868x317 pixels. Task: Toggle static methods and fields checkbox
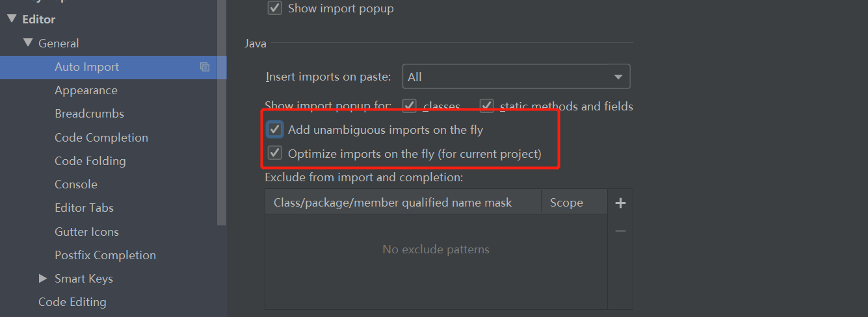tap(487, 106)
